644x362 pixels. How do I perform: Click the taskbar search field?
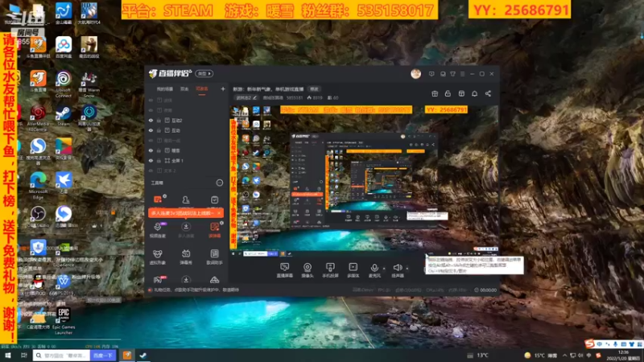62,356
